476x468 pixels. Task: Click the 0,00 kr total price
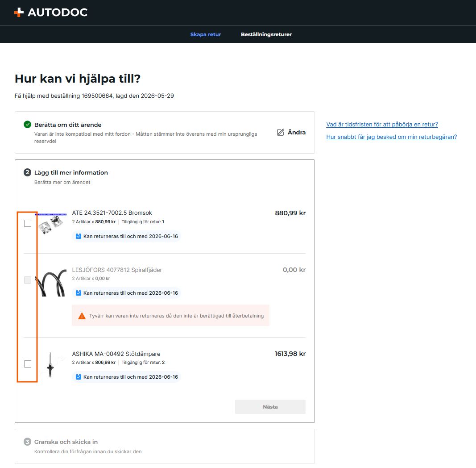[x=294, y=270]
